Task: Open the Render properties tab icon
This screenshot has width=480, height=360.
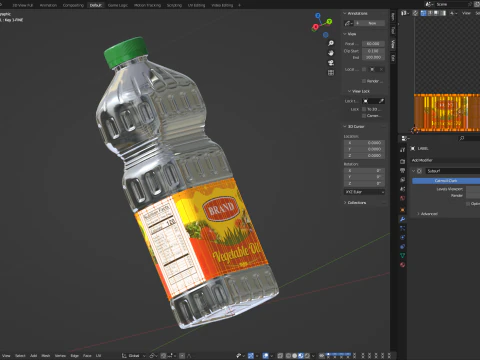Action: [403, 161]
